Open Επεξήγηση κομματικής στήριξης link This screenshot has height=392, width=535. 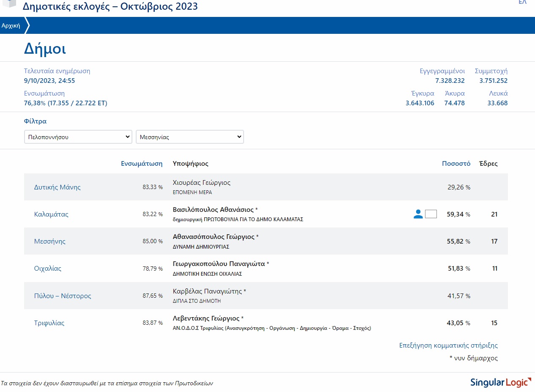448,345
